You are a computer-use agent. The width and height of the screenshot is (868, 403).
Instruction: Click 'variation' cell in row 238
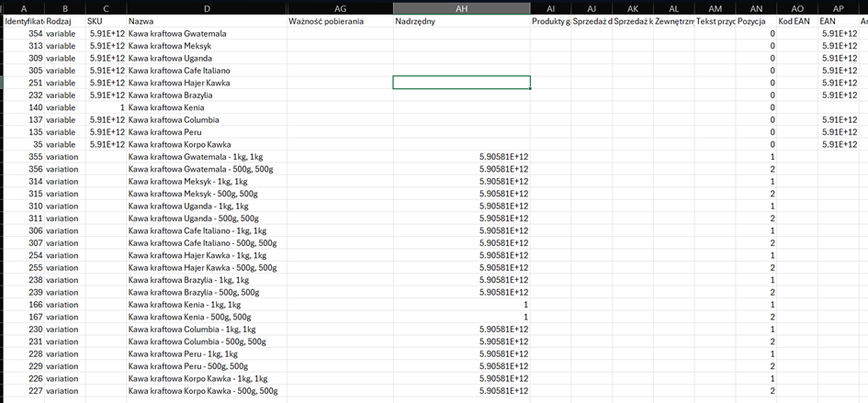pyautogui.click(x=65, y=280)
